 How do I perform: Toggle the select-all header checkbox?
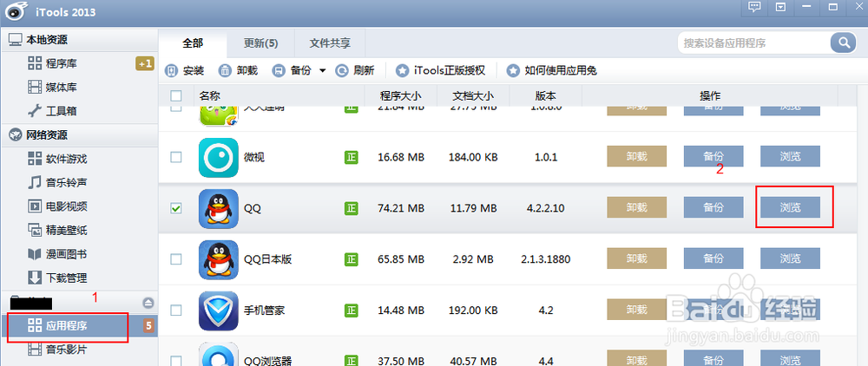tap(175, 96)
